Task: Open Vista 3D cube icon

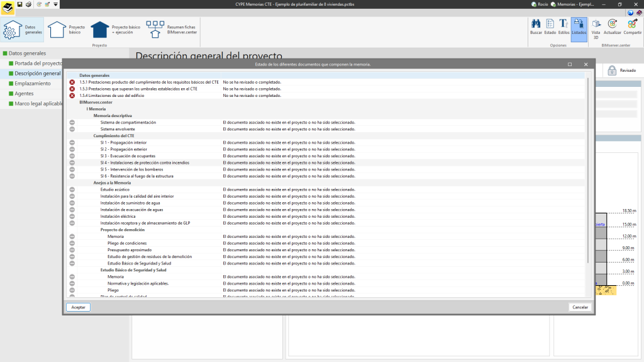Action: [596, 29]
